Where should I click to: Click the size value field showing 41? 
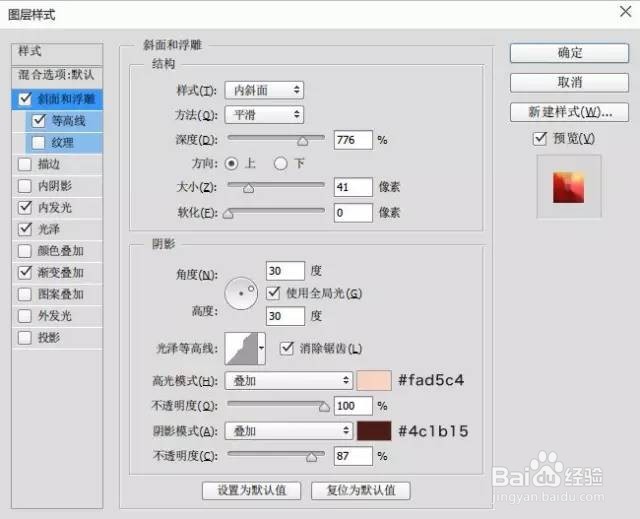(x=353, y=187)
